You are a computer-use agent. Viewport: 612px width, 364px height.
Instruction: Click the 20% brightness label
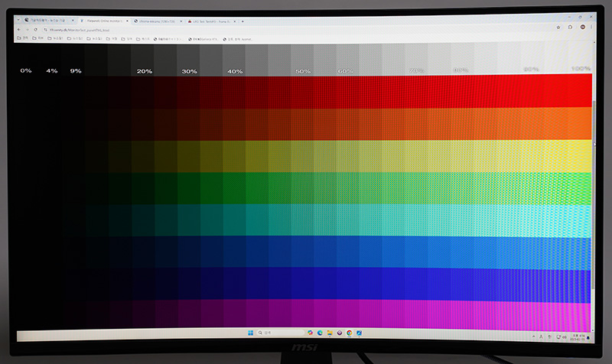(145, 71)
